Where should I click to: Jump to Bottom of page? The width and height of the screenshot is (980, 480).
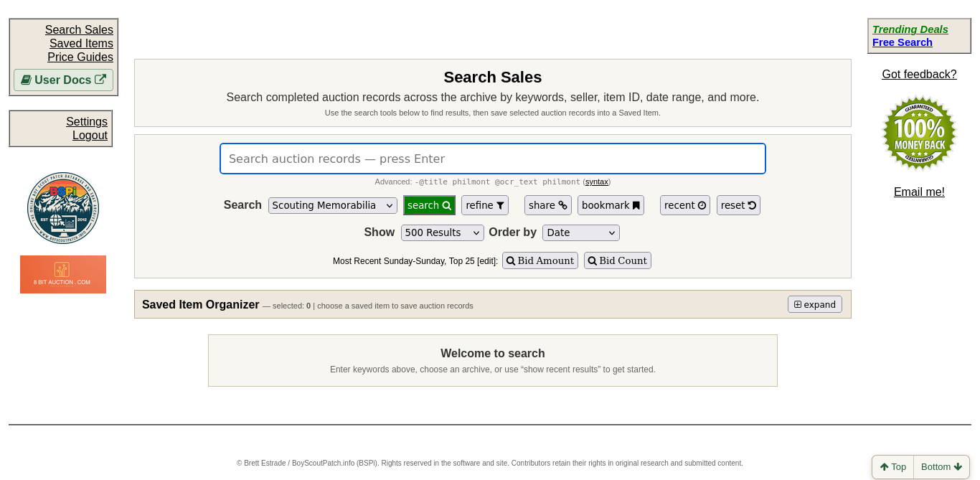(x=941, y=466)
